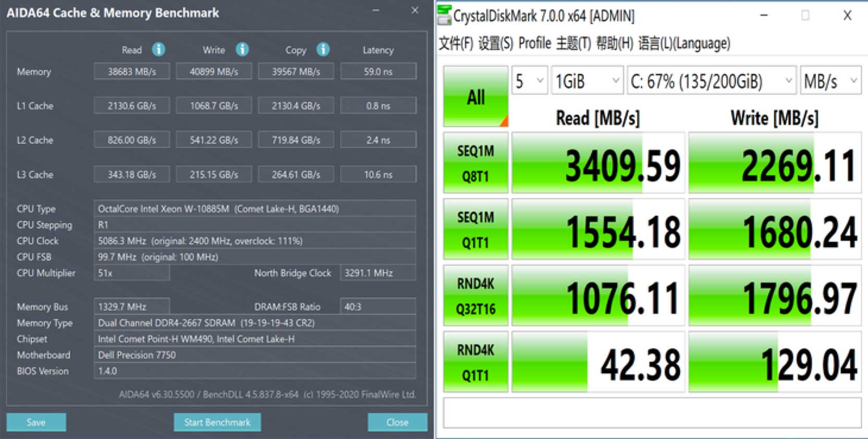The image size is (868, 439).
Task: Open the MB/s unit dropdown
Action: (x=830, y=81)
